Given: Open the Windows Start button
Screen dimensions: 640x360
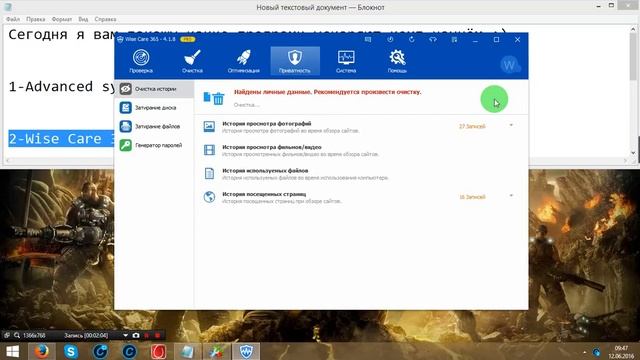Looking at the screenshot, I should pos(13,351).
